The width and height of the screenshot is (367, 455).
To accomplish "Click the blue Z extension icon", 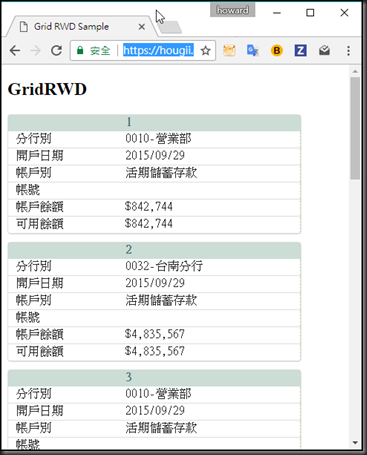I will [x=300, y=50].
